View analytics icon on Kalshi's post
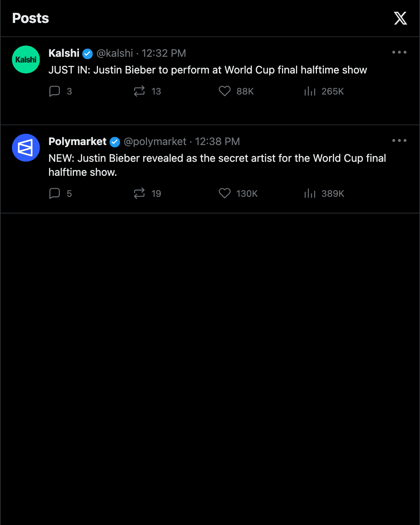 (310, 91)
